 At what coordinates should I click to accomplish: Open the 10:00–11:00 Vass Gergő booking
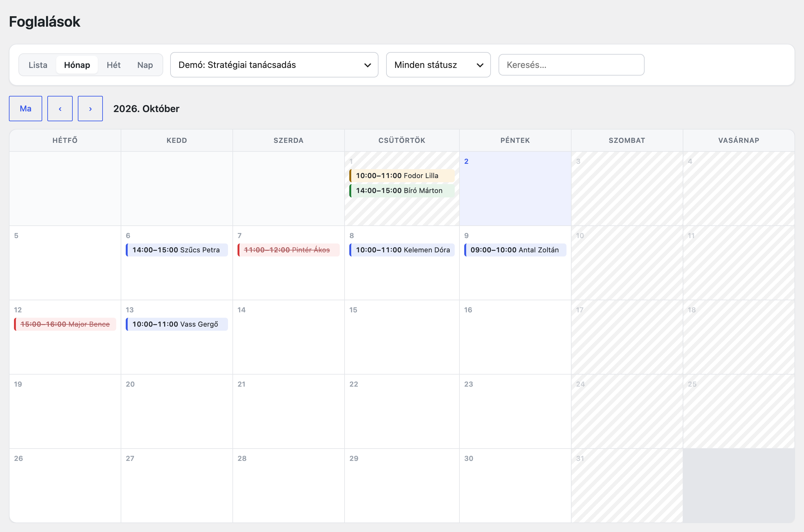coord(177,324)
